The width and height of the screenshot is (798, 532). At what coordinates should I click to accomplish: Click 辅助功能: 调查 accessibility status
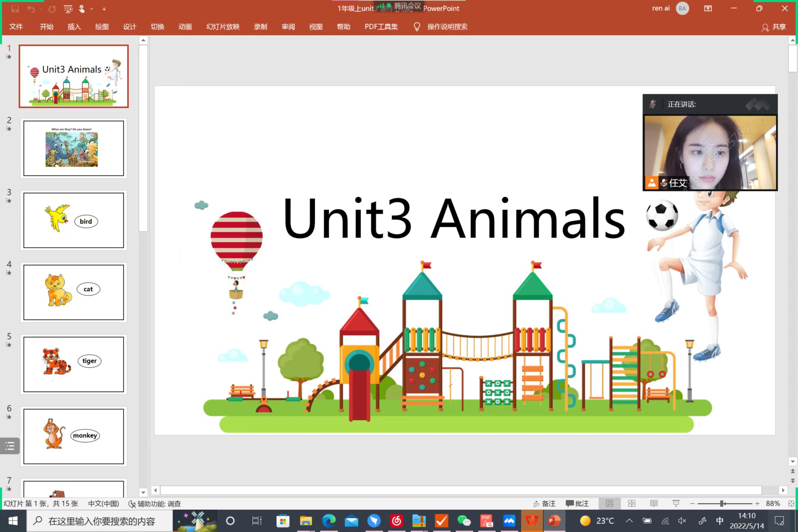pos(154,504)
